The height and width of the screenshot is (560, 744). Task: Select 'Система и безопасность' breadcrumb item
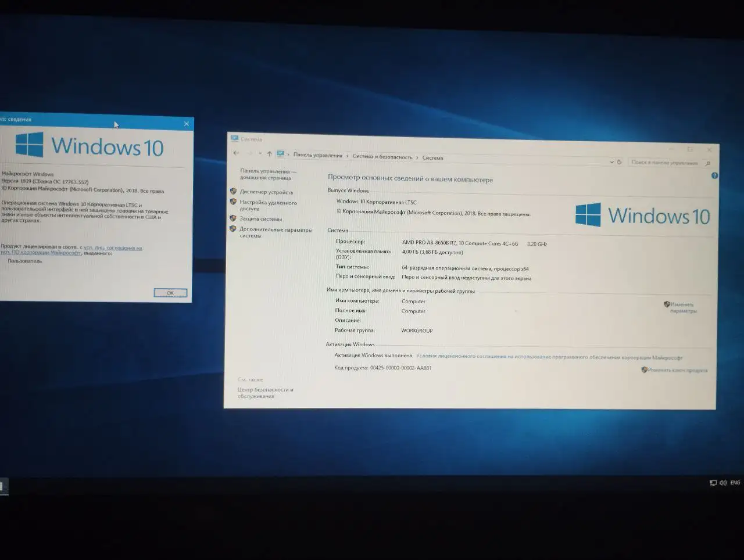pos(382,157)
